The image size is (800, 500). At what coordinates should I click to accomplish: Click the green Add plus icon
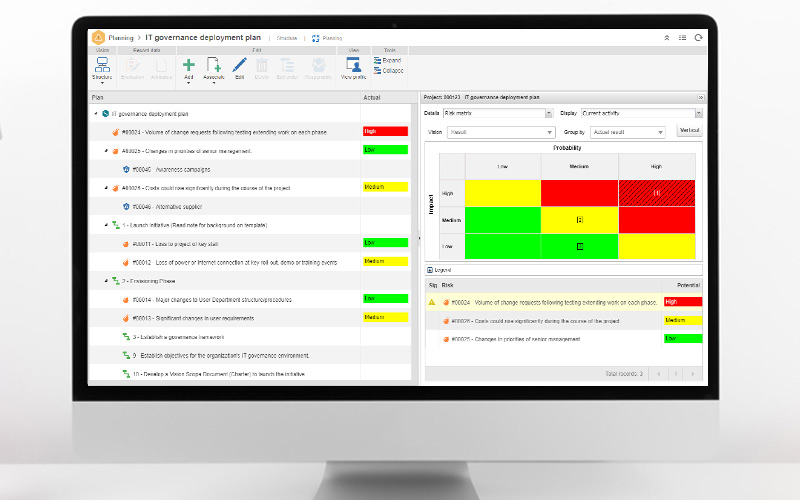tap(189, 65)
